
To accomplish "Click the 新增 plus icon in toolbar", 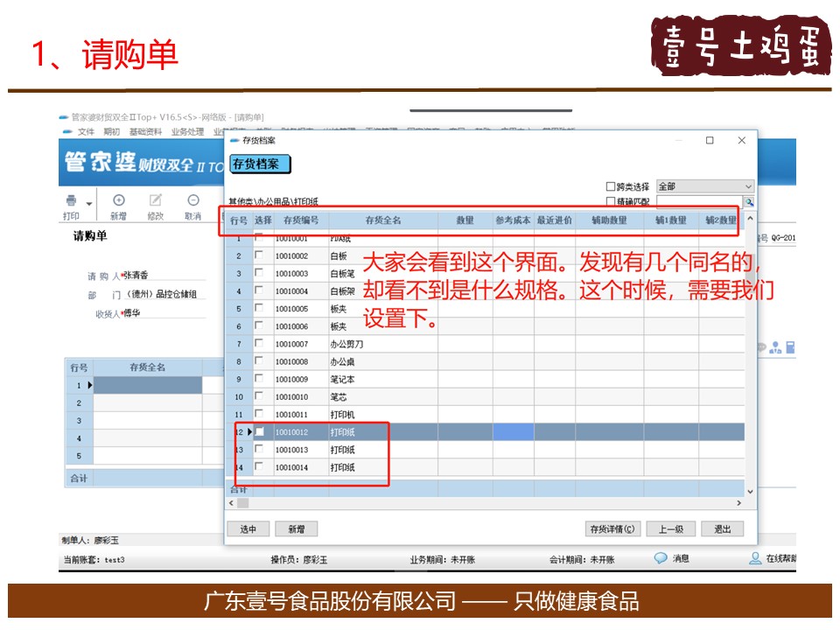I will [119, 200].
